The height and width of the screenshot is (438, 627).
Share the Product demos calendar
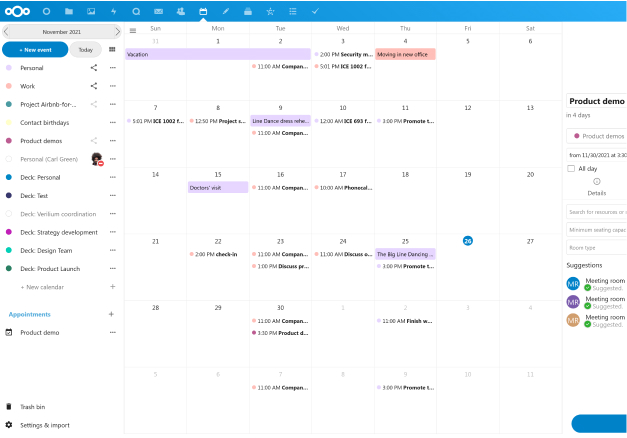[94, 141]
